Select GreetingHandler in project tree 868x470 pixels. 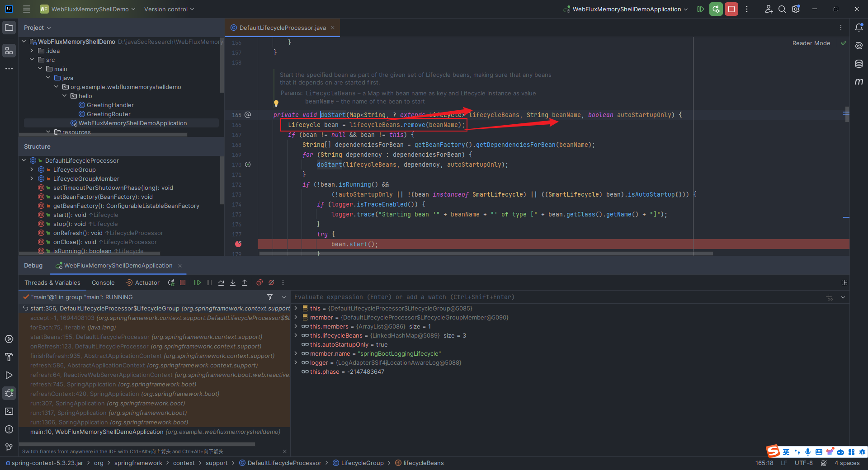click(110, 105)
